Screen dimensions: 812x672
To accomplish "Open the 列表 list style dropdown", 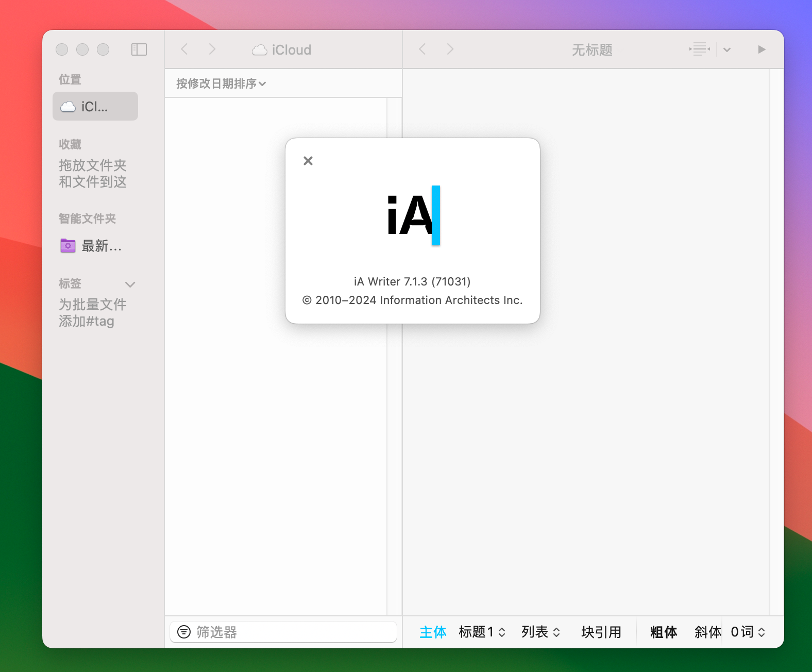I will [x=540, y=632].
